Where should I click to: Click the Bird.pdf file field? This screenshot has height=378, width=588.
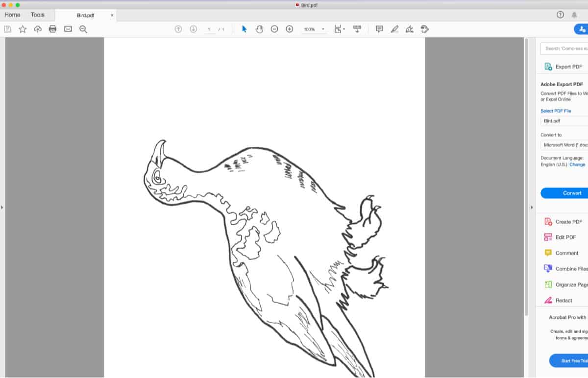(x=564, y=121)
